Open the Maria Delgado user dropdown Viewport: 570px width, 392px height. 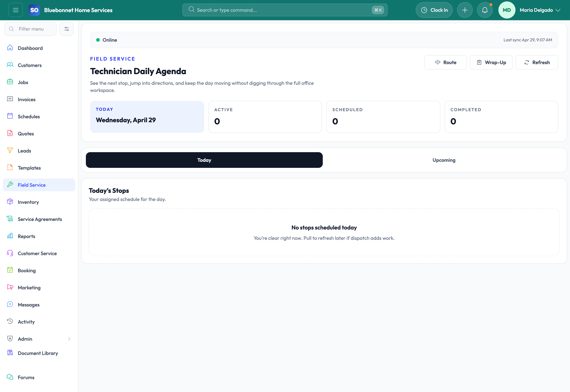click(x=540, y=10)
